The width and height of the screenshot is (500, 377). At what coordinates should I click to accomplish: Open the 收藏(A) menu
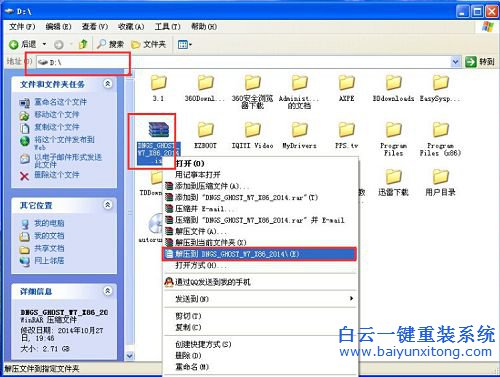[131, 26]
